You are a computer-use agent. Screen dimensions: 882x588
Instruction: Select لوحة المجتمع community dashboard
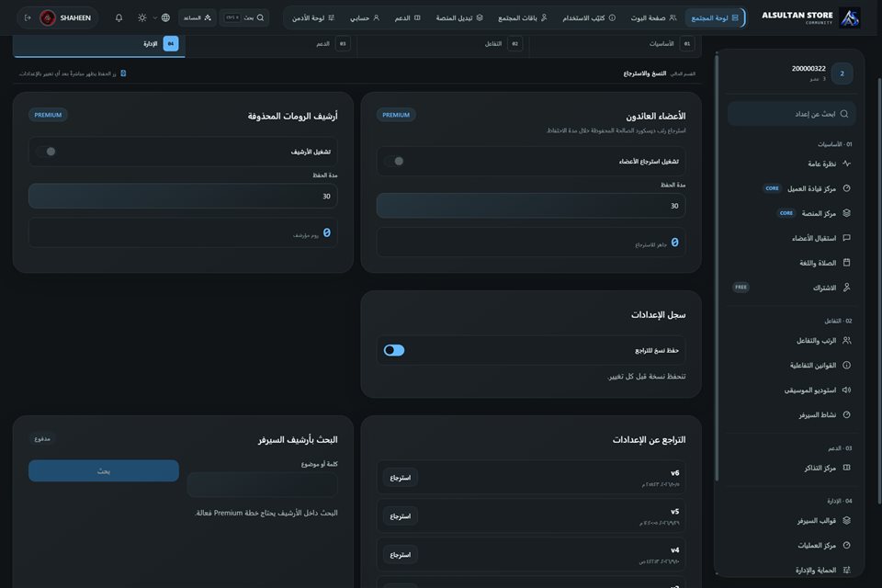(x=715, y=18)
